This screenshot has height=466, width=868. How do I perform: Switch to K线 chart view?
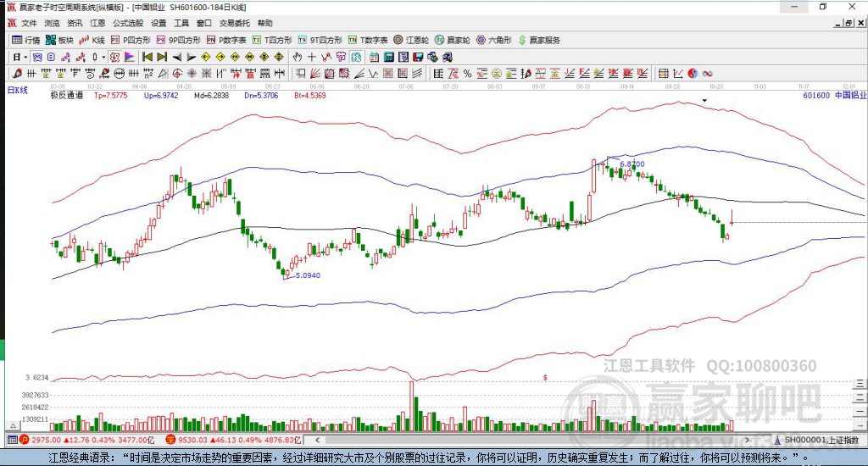(92, 40)
